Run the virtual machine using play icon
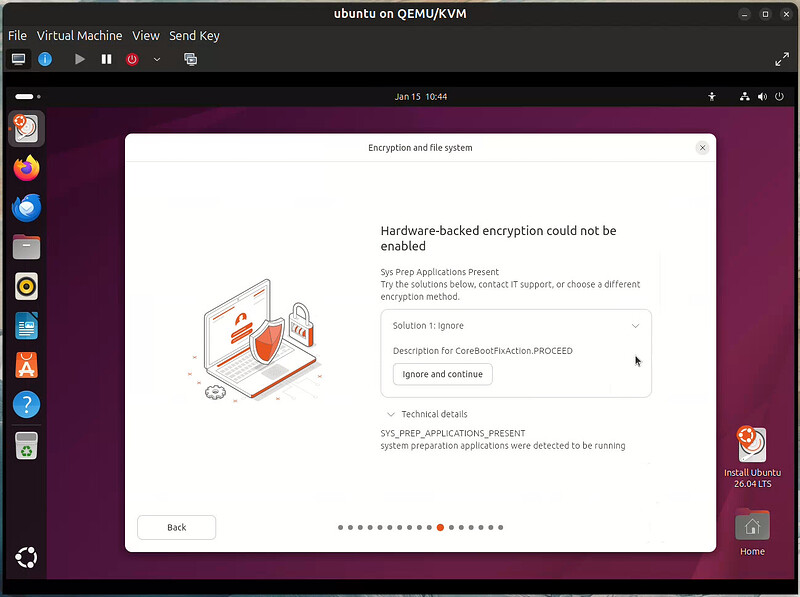800x597 pixels. (79, 59)
